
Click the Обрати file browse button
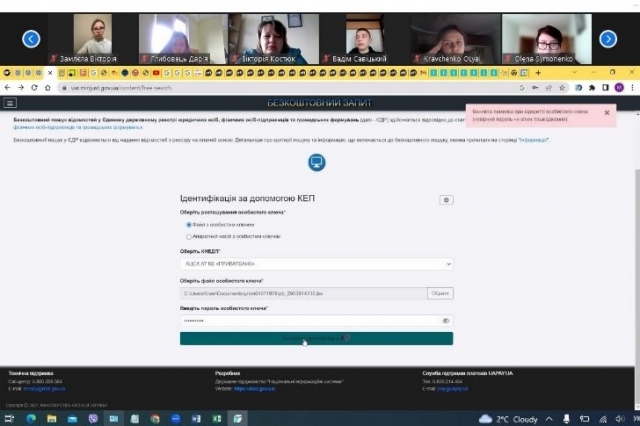point(440,293)
